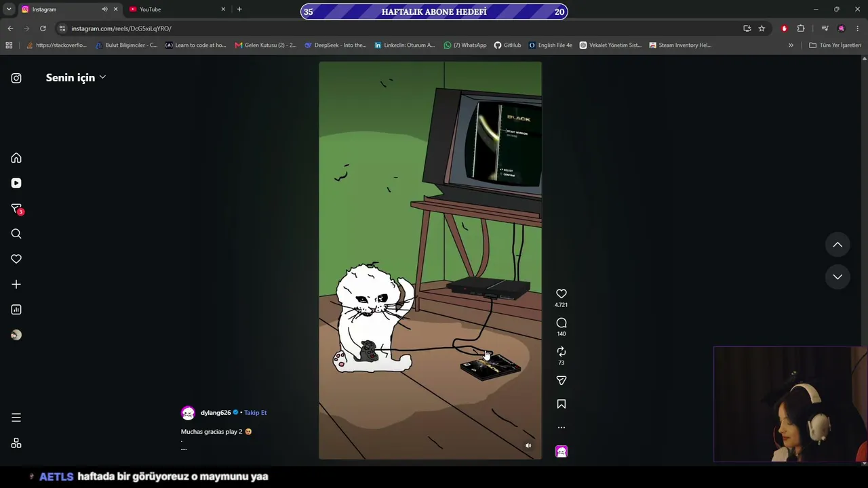Open the 'Gelen Kutusu' Gmail bookmark

pos(265,45)
